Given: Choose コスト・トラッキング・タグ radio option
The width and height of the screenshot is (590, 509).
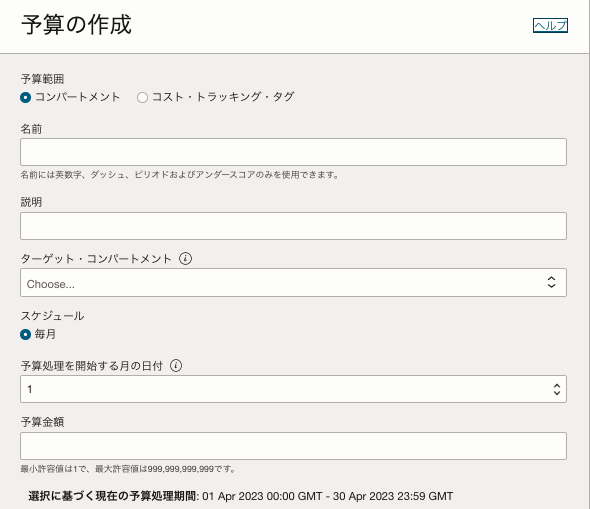Looking at the screenshot, I should [x=142, y=97].
